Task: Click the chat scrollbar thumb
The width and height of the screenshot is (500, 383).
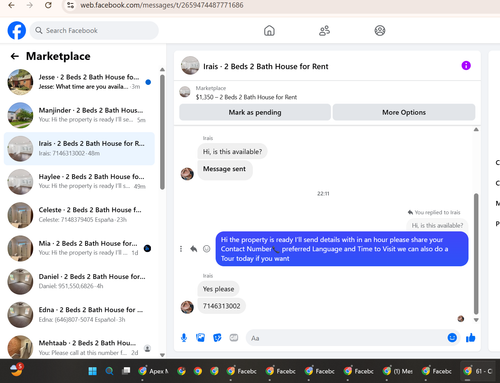Action: [x=476, y=254]
